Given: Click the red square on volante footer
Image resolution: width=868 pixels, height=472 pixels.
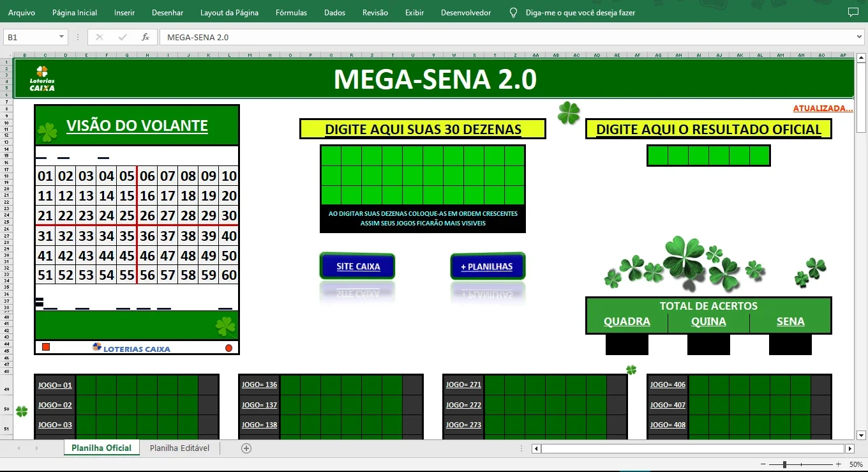Looking at the screenshot, I should point(46,347).
